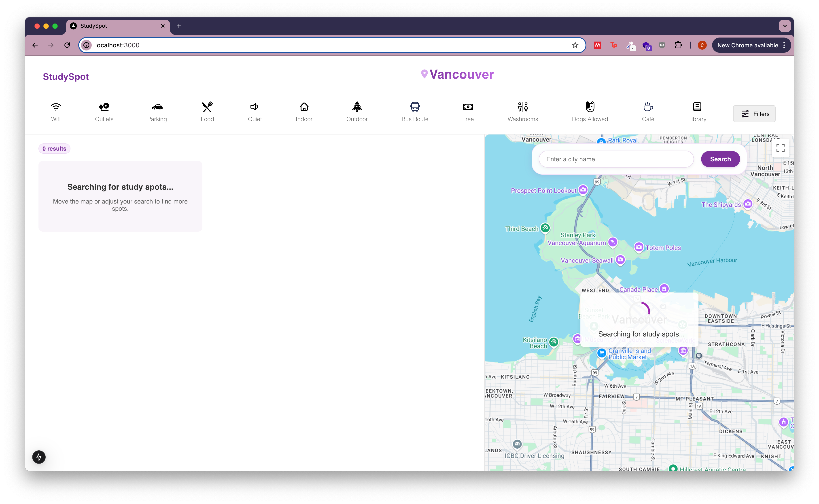Open the browser tab search chevron
This screenshot has width=819, height=504.
click(785, 26)
